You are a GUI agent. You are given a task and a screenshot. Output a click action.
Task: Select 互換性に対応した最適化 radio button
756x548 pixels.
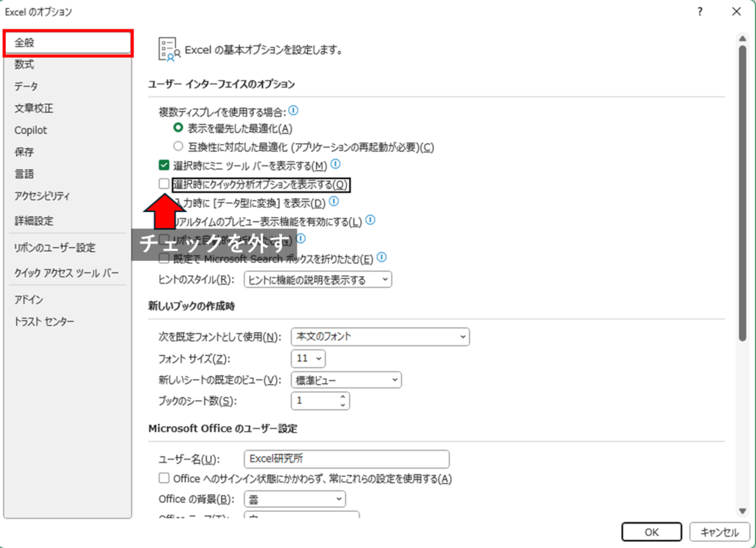179,146
